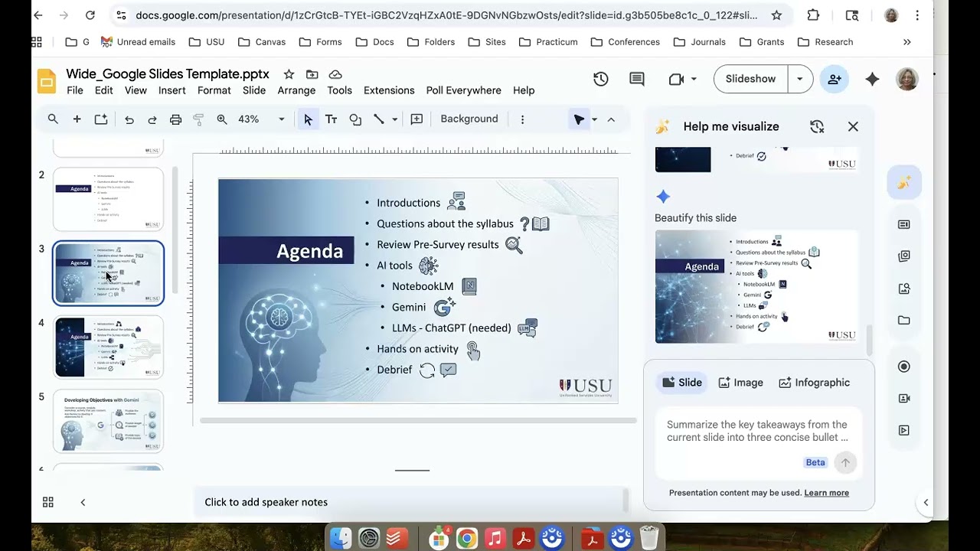The image size is (980, 551).
Task: Open the Help me visualize wand sidebar icon
Action: 904,183
